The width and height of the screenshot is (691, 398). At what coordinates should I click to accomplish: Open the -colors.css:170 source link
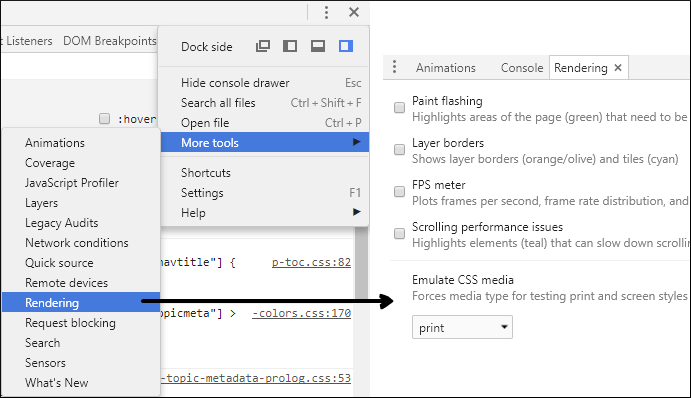tap(301, 313)
